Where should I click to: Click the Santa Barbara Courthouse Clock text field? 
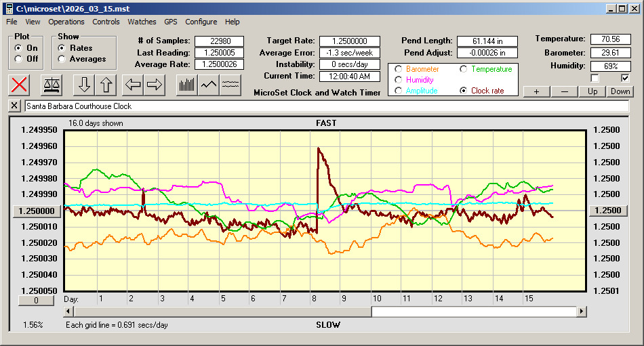point(325,106)
